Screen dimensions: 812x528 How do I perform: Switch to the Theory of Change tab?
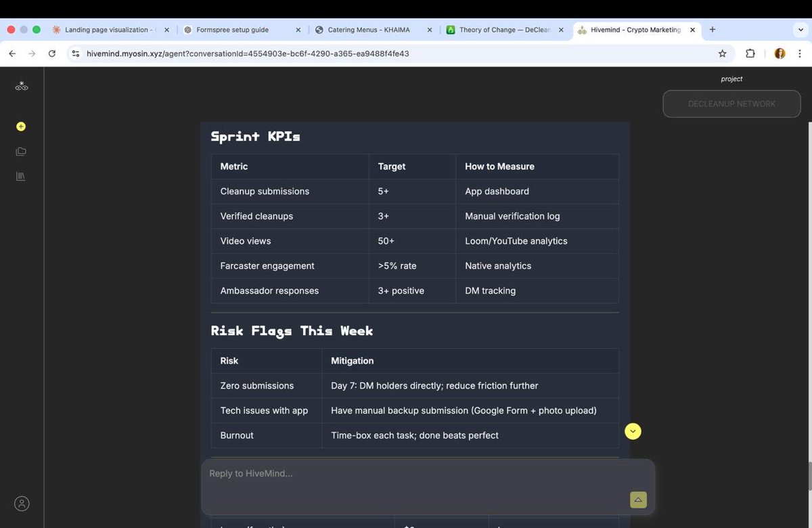[503, 30]
